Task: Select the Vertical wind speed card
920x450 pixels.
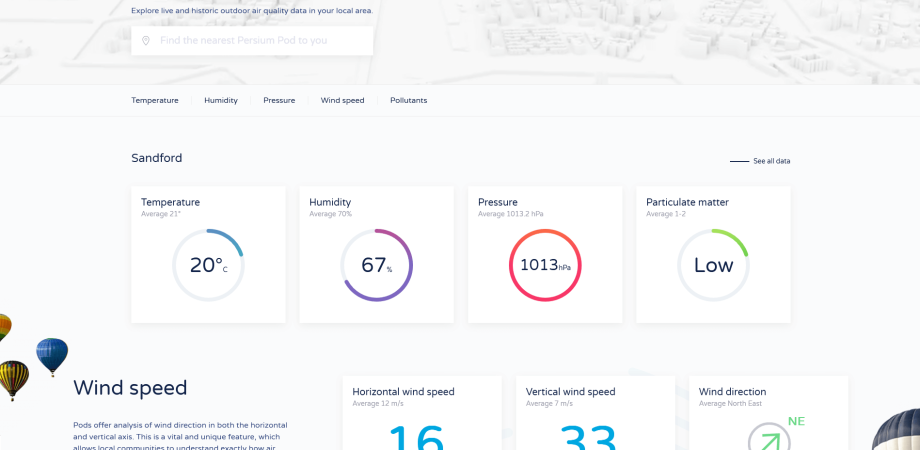Action: point(595,413)
